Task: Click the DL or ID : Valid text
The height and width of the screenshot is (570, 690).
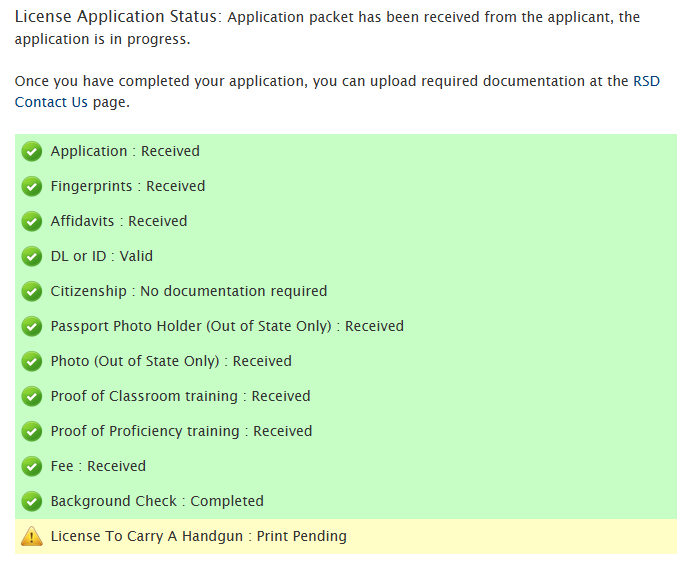Action: [102, 256]
